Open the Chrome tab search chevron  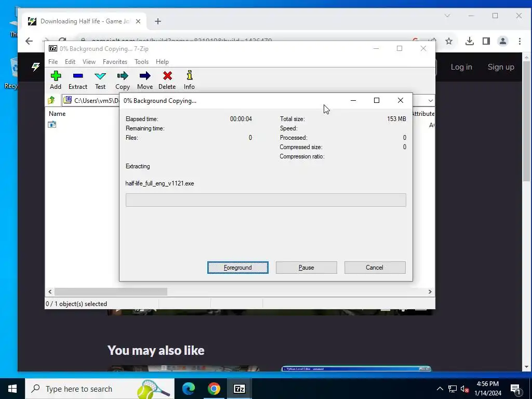pyautogui.click(x=447, y=16)
